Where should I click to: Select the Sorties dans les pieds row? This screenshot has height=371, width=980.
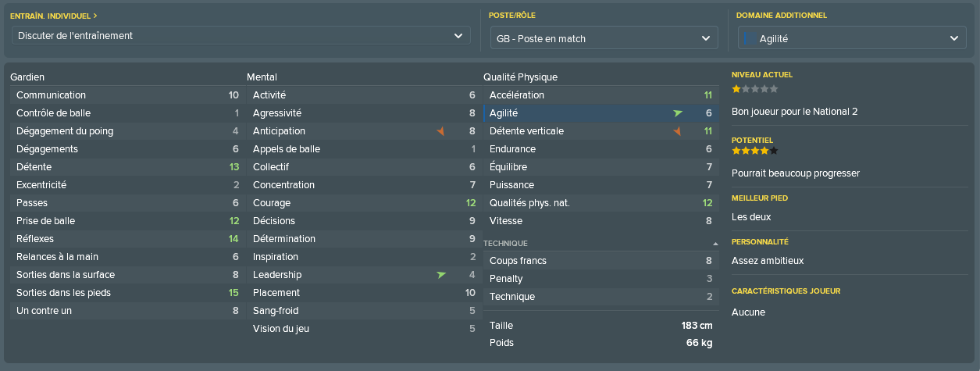coord(126,293)
